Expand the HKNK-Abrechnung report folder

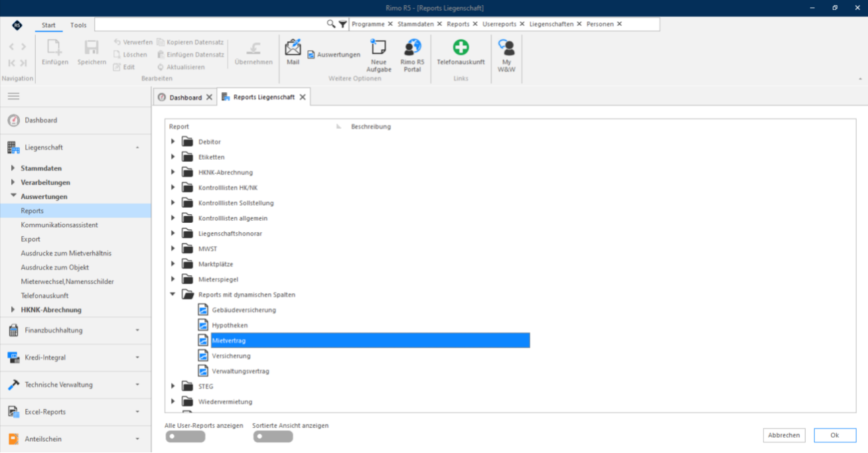(x=173, y=172)
